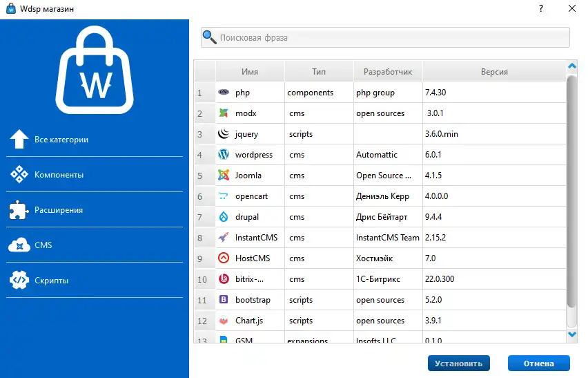
Task: Sort by Тип column header
Action: point(319,71)
